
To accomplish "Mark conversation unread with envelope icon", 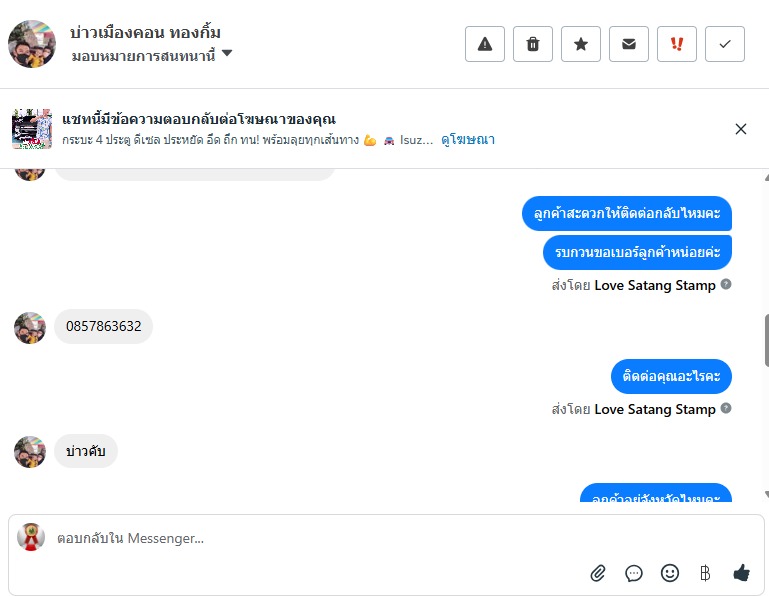I will click(x=629, y=44).
